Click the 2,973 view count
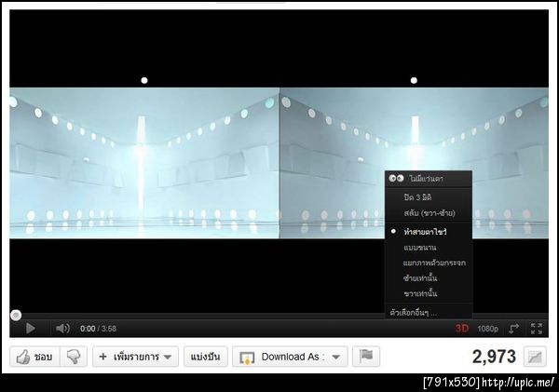The height and width of the screenshot is (392, 559). (494, 357)
